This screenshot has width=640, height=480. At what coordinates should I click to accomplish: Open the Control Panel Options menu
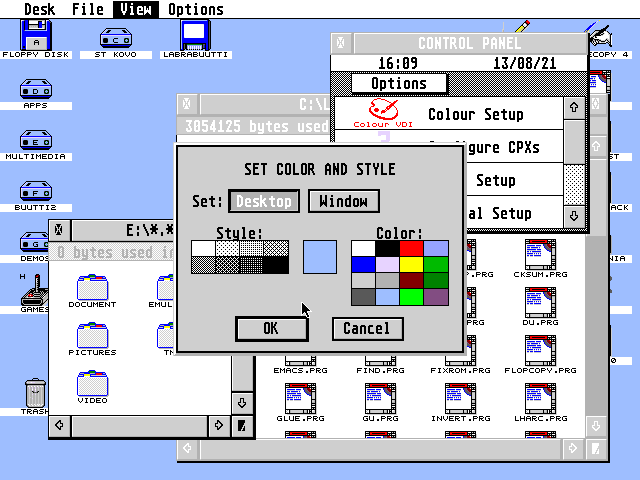point(399,84)
